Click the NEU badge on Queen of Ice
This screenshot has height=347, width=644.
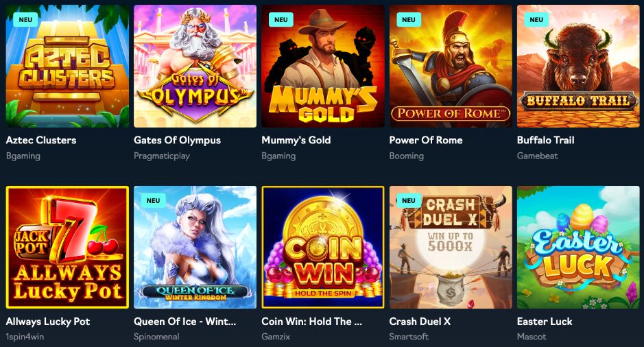pos(153,201)
